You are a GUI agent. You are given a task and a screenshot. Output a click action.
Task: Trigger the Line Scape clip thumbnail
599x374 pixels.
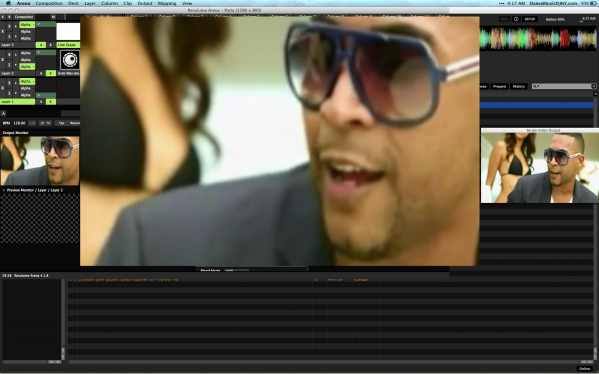pos(68,31)
